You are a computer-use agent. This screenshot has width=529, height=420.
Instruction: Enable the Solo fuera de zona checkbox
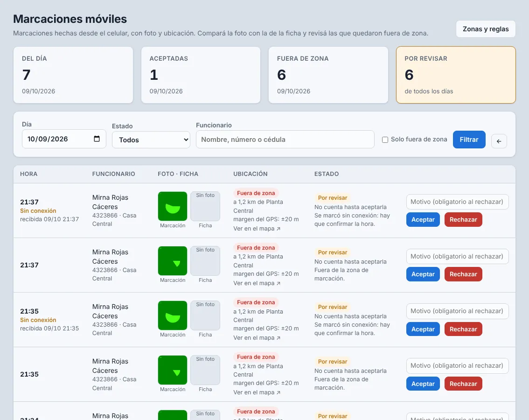[x=385, y=140]
